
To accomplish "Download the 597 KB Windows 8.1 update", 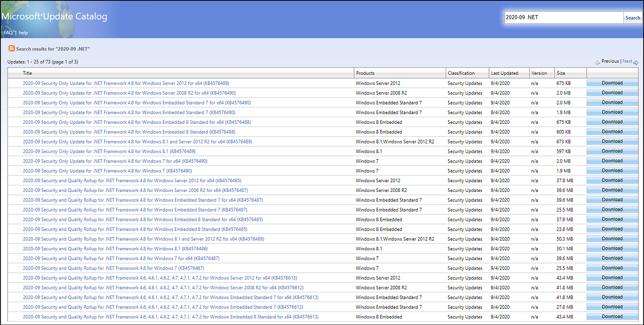I will tap(612, 151).
